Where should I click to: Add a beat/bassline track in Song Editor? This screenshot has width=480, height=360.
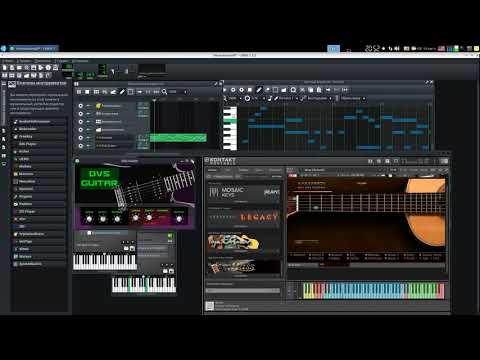click(96, 92)
